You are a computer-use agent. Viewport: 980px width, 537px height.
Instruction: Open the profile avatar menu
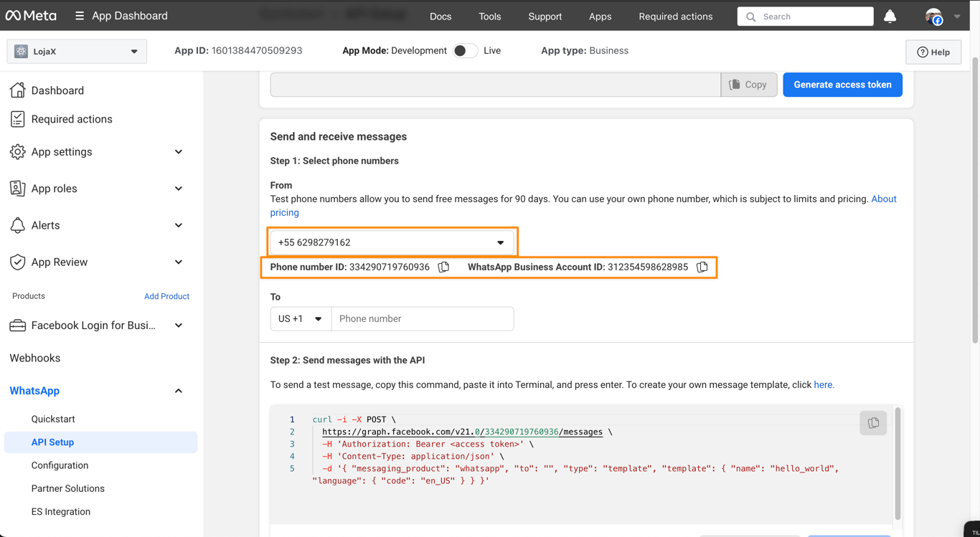[x=934, y=16]
